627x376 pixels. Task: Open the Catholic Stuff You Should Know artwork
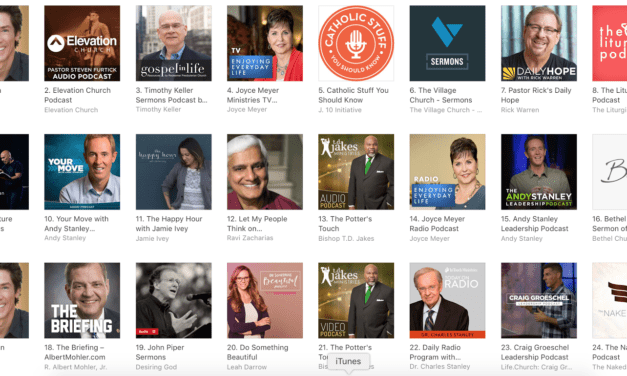(356, 43)
